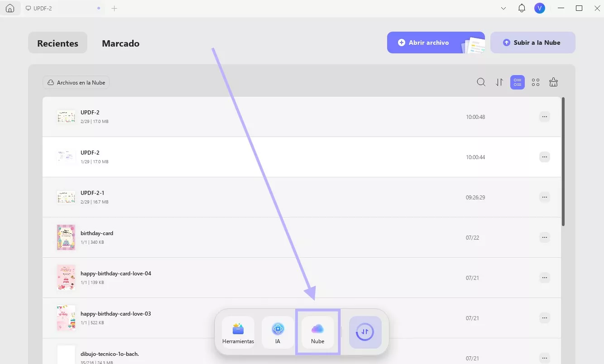Switch to grid view
Screen dimensions: 604x364
click(536, 82)
